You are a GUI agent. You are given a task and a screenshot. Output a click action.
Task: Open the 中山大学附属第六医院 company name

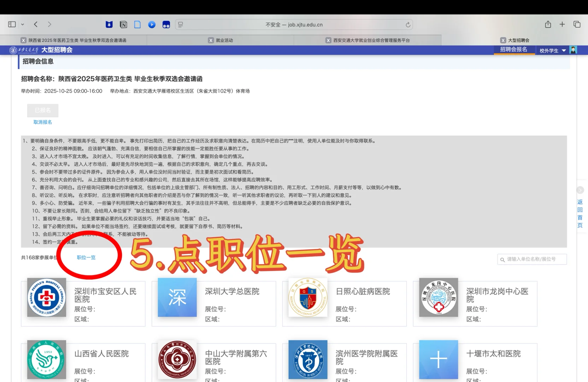[x=236, y=357]
